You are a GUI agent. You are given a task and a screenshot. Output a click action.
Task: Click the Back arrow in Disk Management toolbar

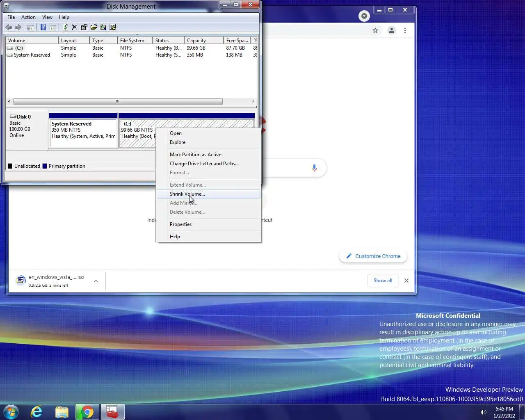point(9,27)
